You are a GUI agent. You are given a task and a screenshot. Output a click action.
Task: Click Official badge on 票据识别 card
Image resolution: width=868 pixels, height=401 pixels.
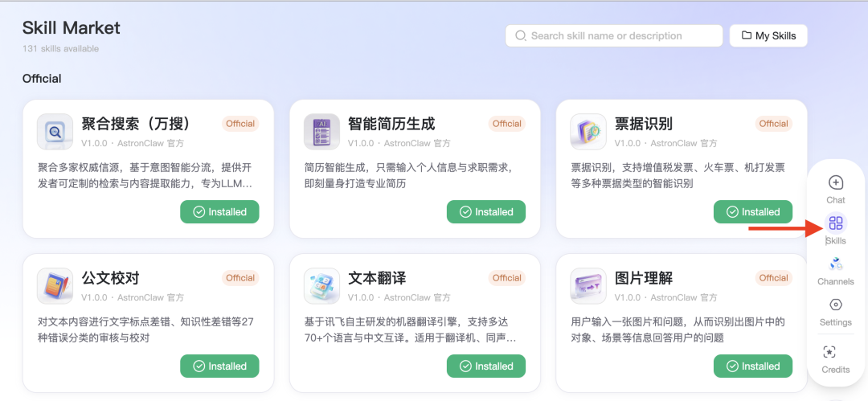[x=774, y=124]
